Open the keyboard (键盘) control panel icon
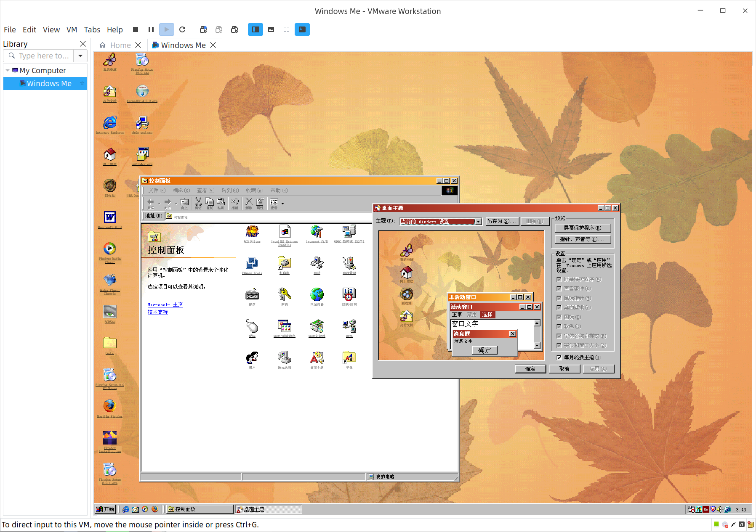Screen dimensions: 756x532 click(x=252, y=295)
